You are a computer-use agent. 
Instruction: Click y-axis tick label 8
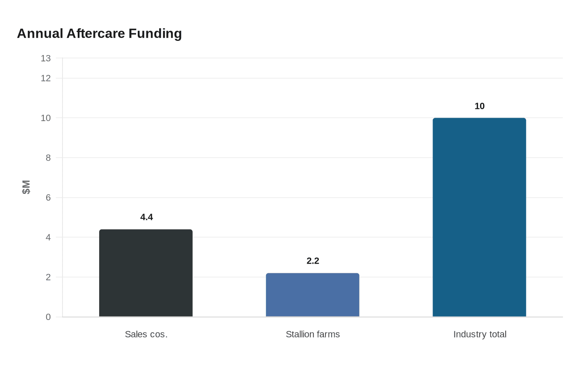click(x=48, y=158)
